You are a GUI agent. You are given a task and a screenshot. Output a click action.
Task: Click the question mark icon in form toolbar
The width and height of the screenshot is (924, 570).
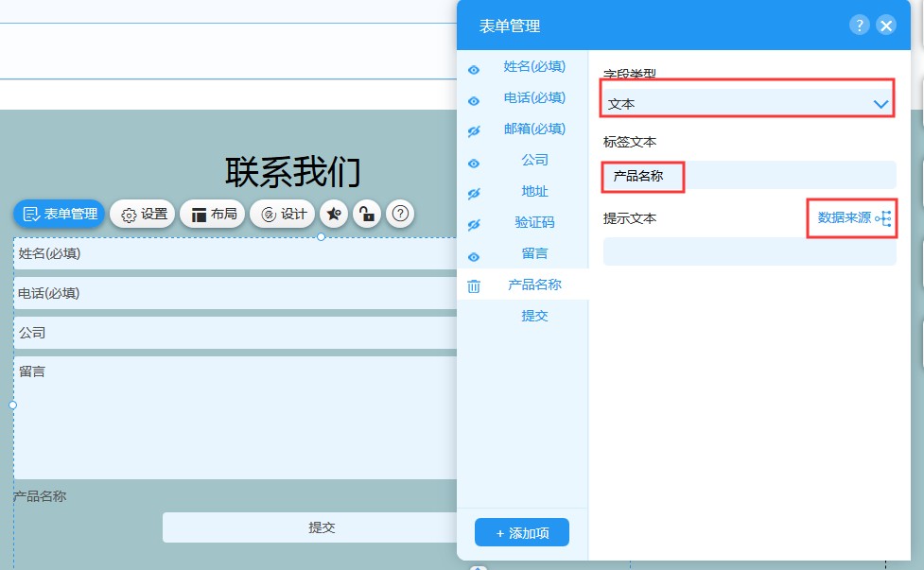coord(400,215)
